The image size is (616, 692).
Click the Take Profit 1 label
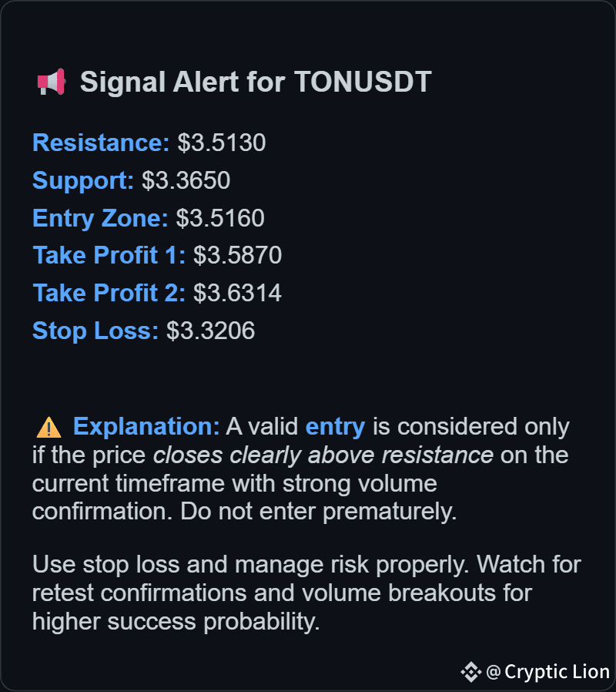tap(109, 255)
